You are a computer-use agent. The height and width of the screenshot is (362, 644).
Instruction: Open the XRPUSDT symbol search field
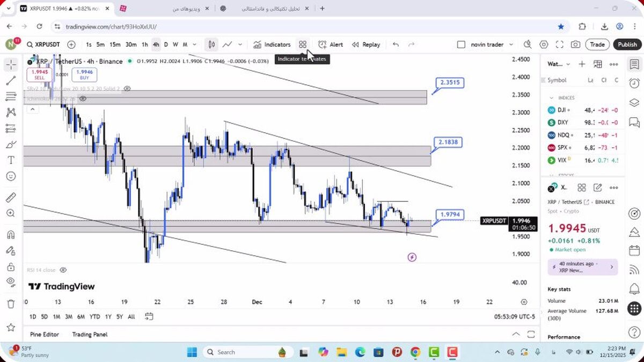[43, 45]
